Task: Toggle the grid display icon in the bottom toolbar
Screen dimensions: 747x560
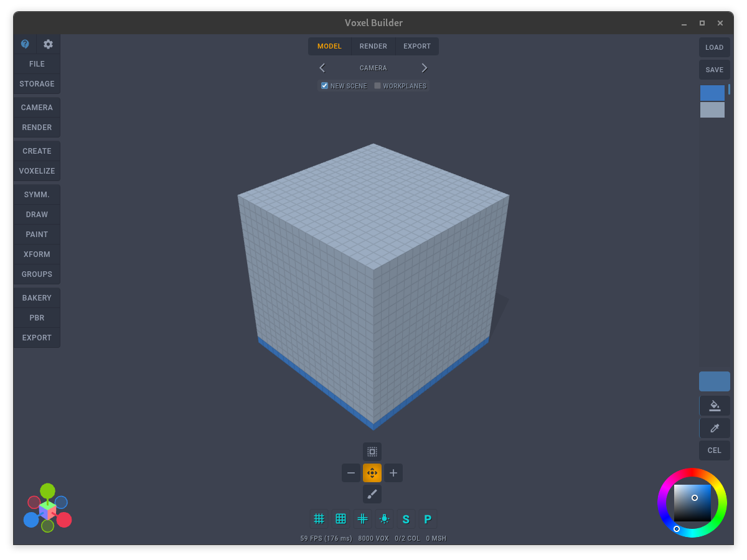Action: 319,518
